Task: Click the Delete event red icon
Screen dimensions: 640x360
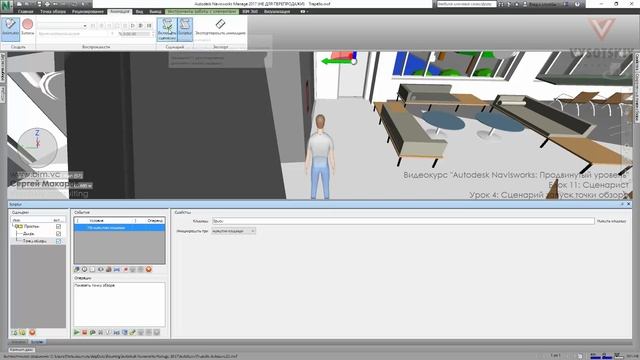Action: point(149,269)
